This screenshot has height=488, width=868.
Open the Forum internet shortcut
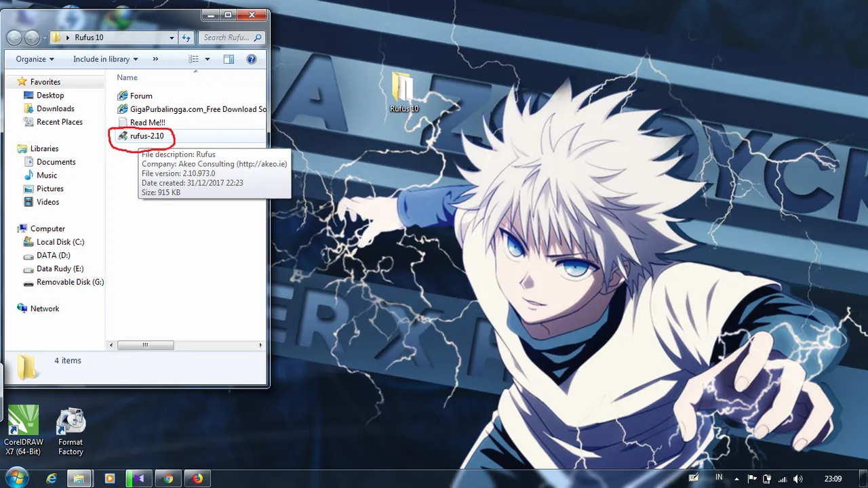[134, 96]
